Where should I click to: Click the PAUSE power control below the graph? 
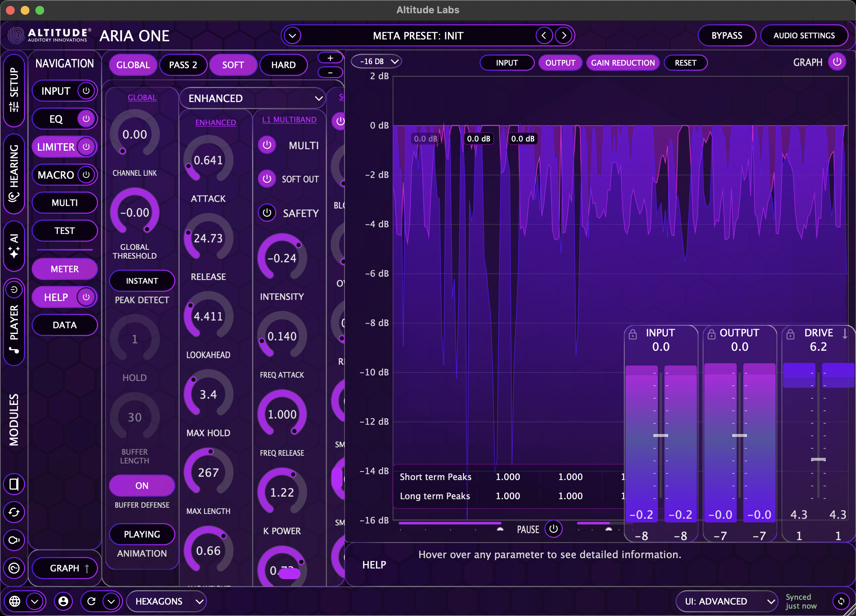click(553, 529)
